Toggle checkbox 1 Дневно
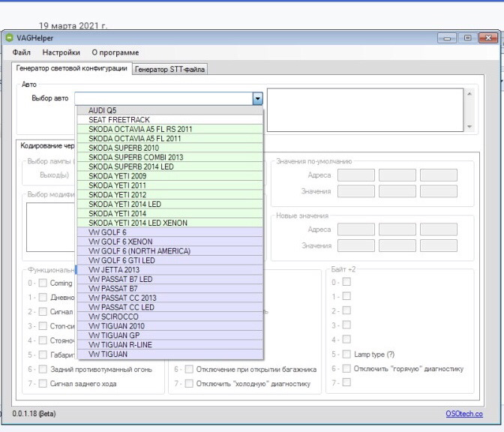504x432 pixels. (x=43, y=297)
